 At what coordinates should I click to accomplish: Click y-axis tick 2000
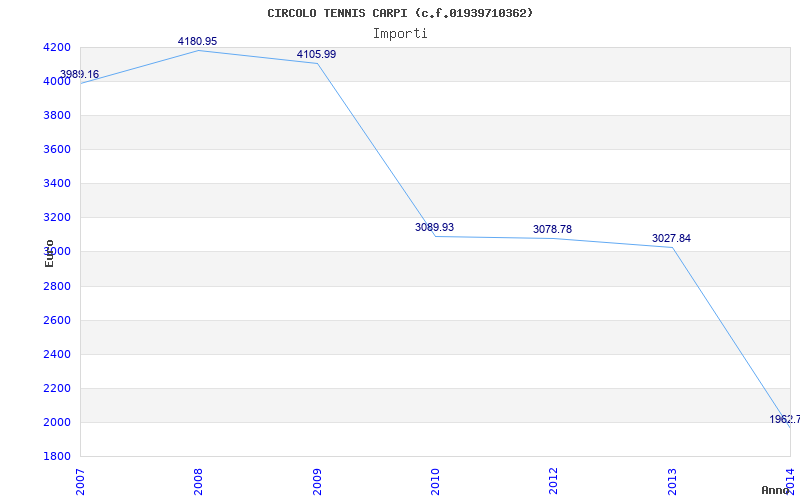tap(57, 422)
